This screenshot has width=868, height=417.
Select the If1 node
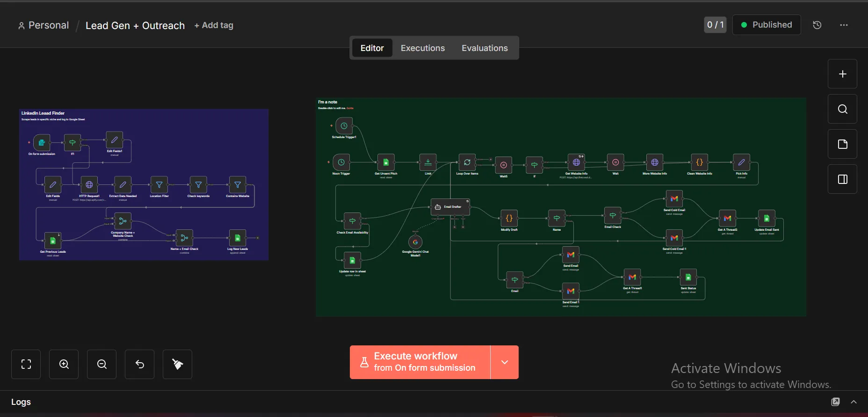click(72, 142)
